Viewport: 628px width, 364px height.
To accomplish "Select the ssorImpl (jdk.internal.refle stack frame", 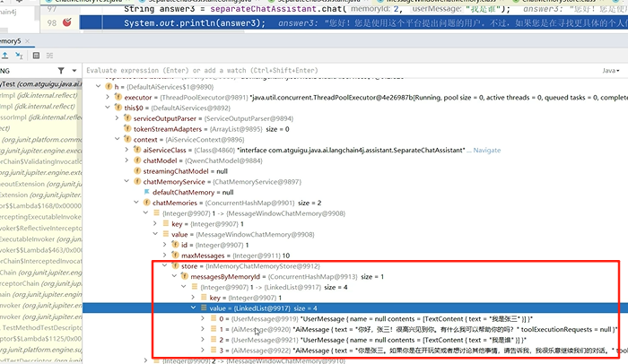I will (41, 117).
